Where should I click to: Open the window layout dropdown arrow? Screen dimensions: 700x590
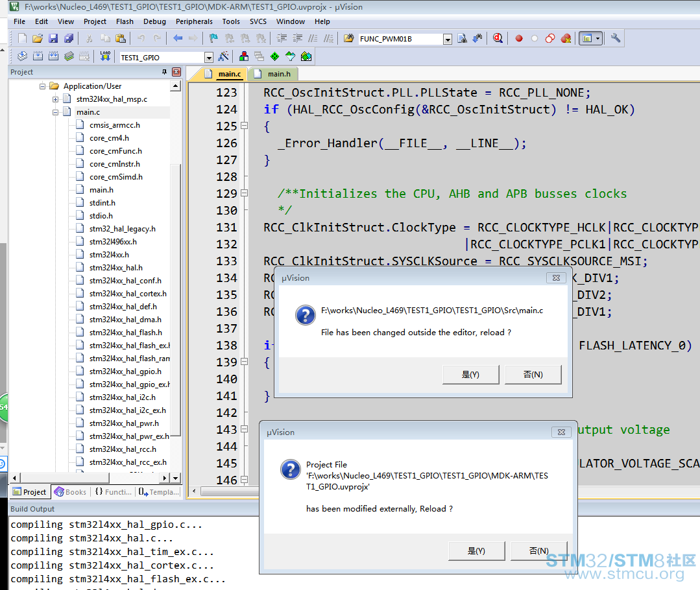[x=597, y=38]
